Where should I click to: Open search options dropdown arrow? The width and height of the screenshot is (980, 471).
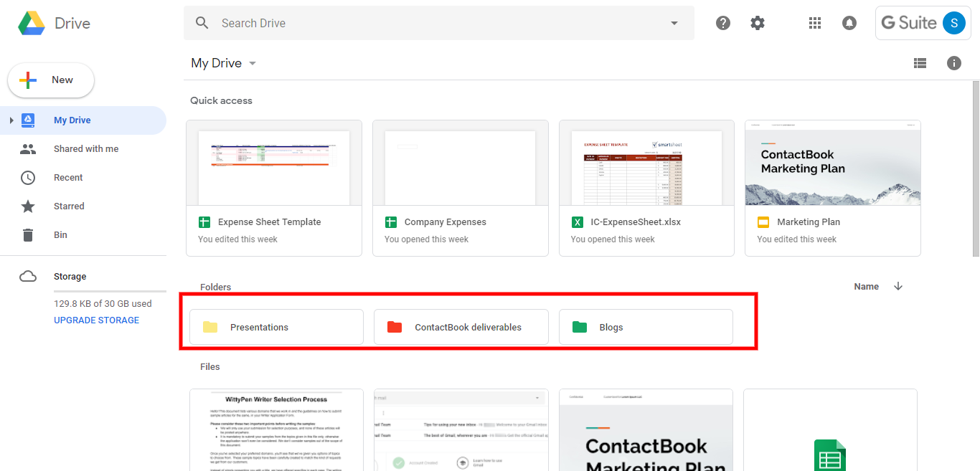pos(674,23)
